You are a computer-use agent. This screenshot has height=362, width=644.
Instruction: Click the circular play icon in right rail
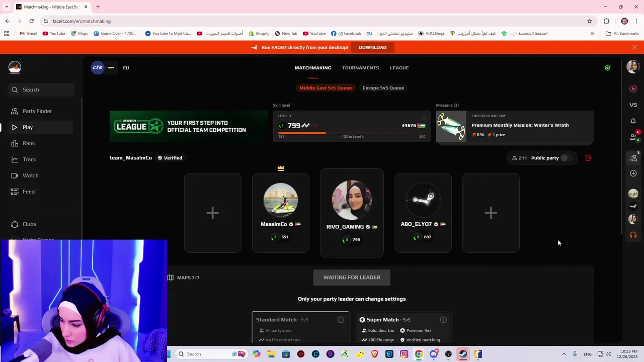click(x=633, y=88)
